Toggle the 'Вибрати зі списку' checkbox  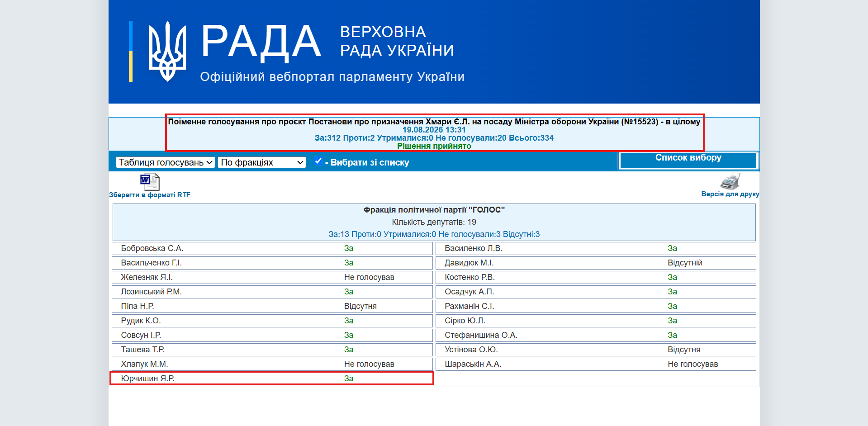coord(318,161)
